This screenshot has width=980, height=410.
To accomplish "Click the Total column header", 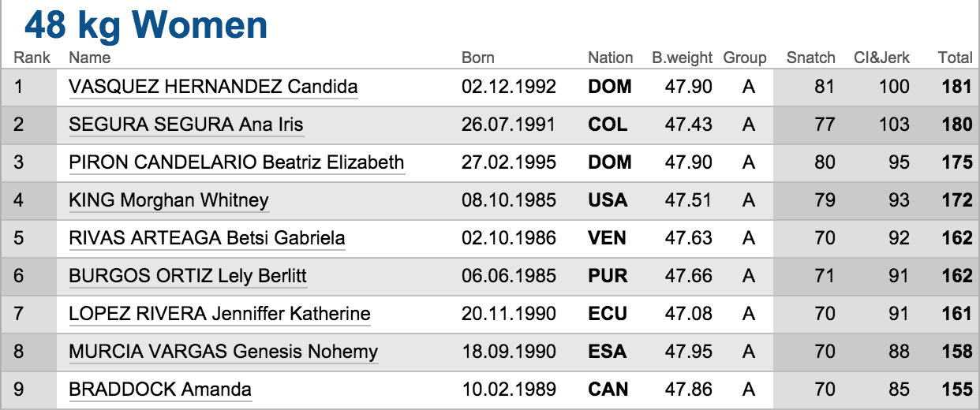I will pos(955,58).
